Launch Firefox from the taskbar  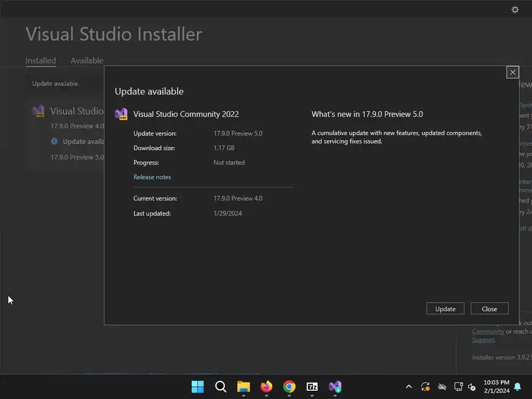coord(267,387)
